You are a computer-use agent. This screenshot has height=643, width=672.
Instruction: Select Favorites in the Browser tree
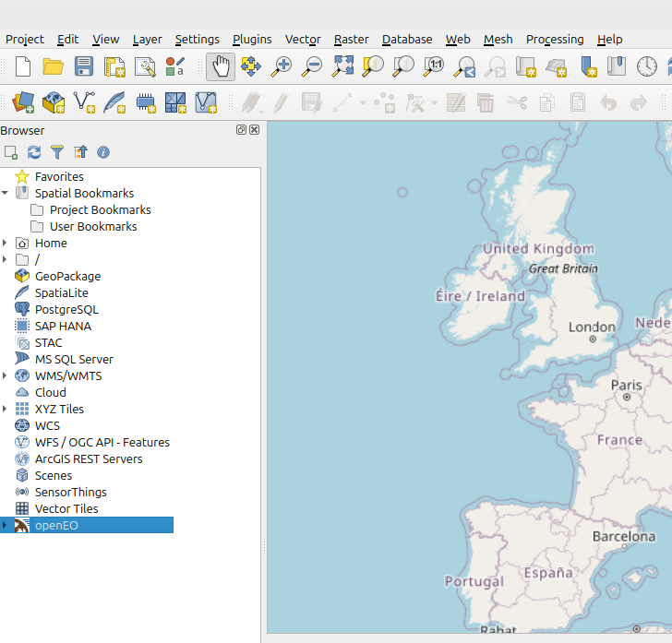59,176
